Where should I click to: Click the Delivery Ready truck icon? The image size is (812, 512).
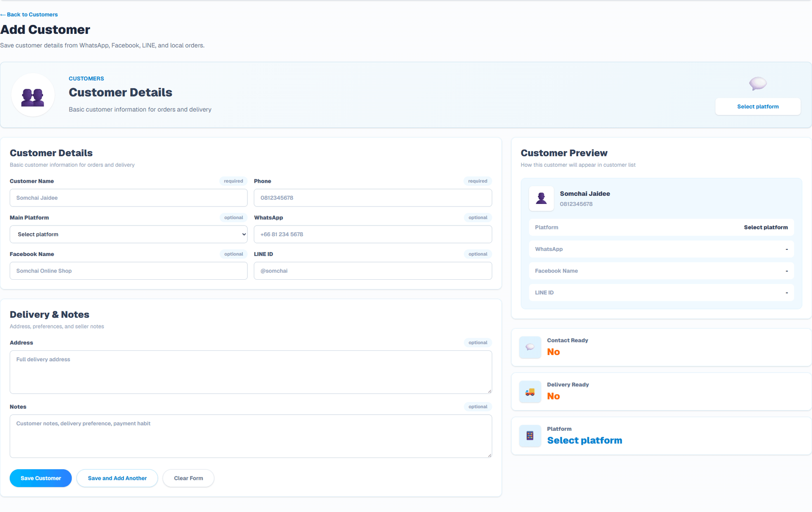click(530, 392)
